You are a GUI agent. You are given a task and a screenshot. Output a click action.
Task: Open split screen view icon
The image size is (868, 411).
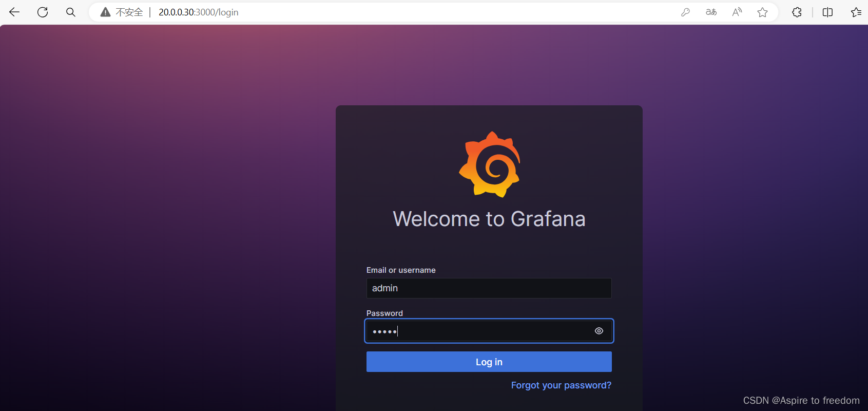point(827,12)
